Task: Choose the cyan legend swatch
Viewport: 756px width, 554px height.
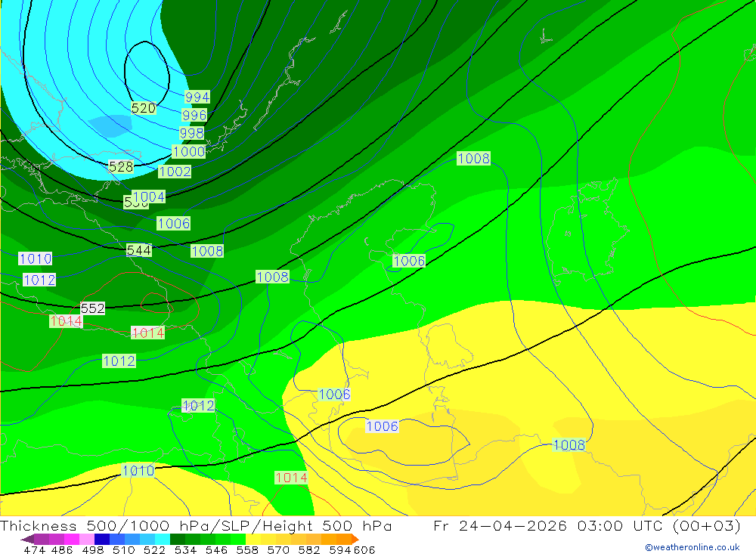Action: [163, 539]
